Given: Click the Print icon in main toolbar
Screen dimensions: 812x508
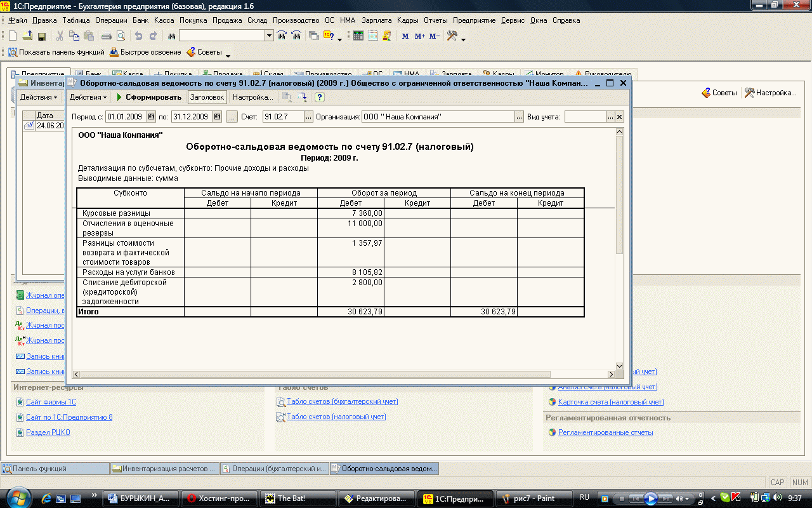Looking at the screenshot, I should [107, 36].
